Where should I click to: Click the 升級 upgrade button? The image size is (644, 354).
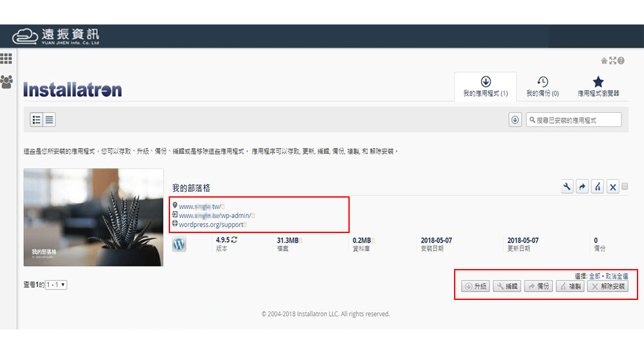coord(475,286)
